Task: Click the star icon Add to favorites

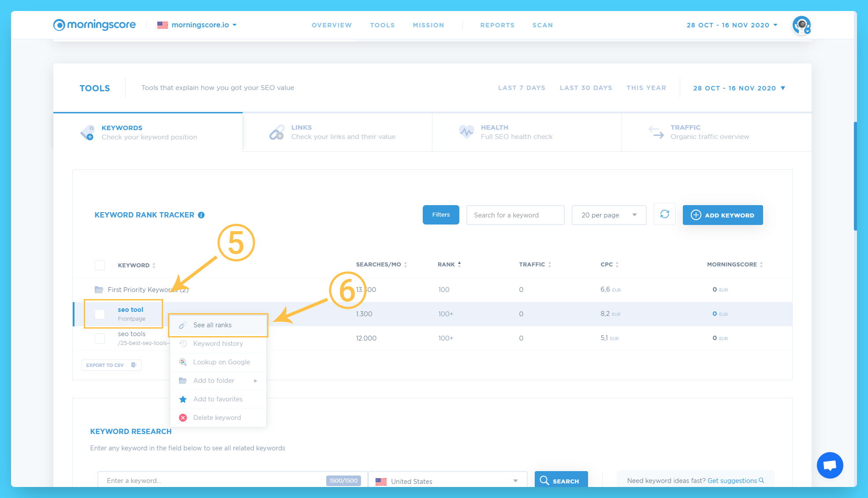Action: pyautogui.click(x=183, y=399)
